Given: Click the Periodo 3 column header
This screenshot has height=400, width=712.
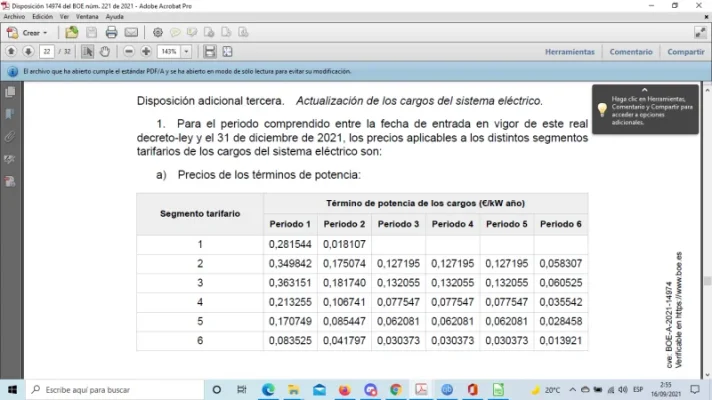Looking at the screenshot, I should [398, 224].
